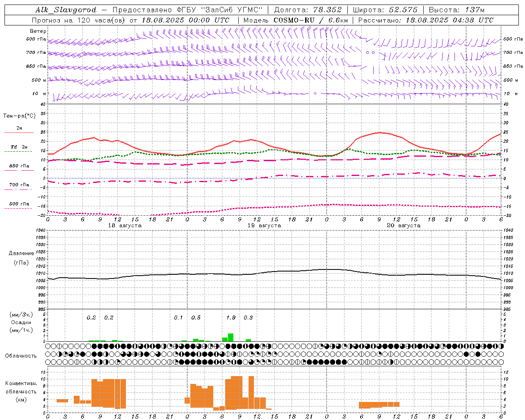The height and width of the screenshot is (420, 525).
Task: Click the Td 2м dew point legend label
Action: [x=19, y=147]
